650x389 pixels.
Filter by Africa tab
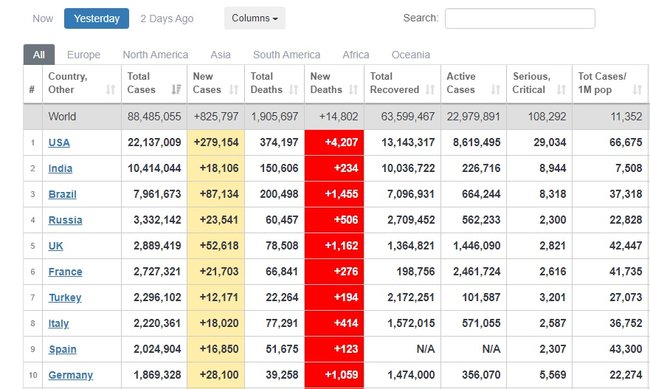pos(356,55)
